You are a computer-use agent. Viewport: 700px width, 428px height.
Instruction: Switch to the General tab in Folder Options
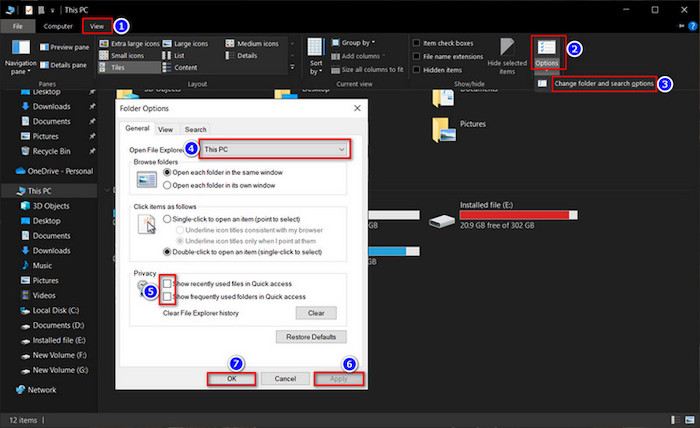coord(137,128)
